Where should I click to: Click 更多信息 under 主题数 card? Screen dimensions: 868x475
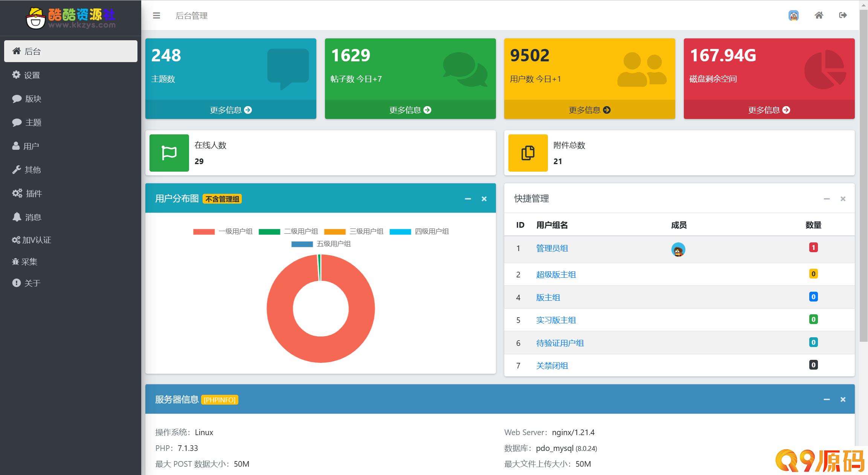point(231,110)
